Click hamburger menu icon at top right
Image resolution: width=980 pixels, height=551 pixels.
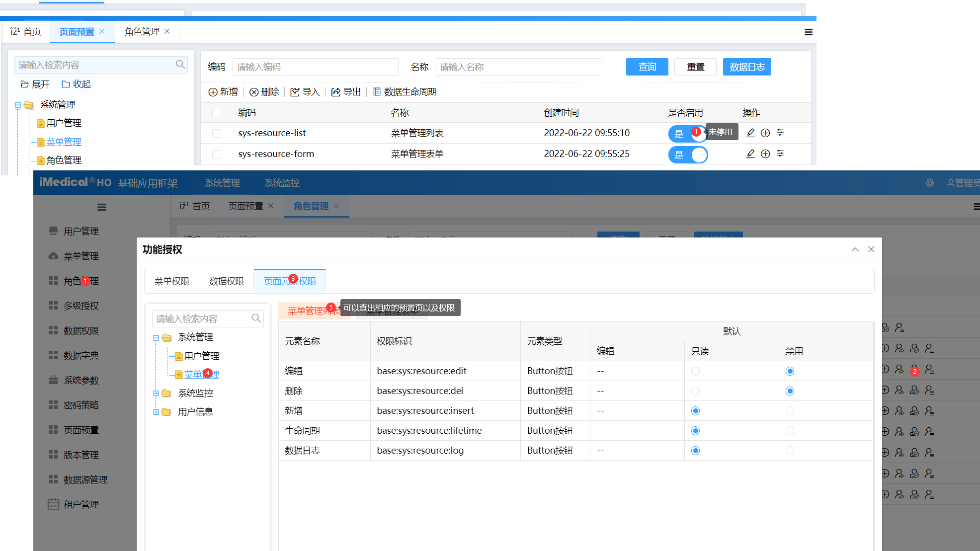coord(809,32)
